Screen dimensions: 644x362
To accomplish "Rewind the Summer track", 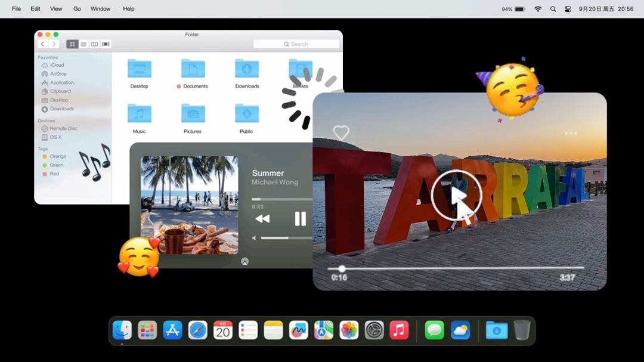I will point(262,219).
